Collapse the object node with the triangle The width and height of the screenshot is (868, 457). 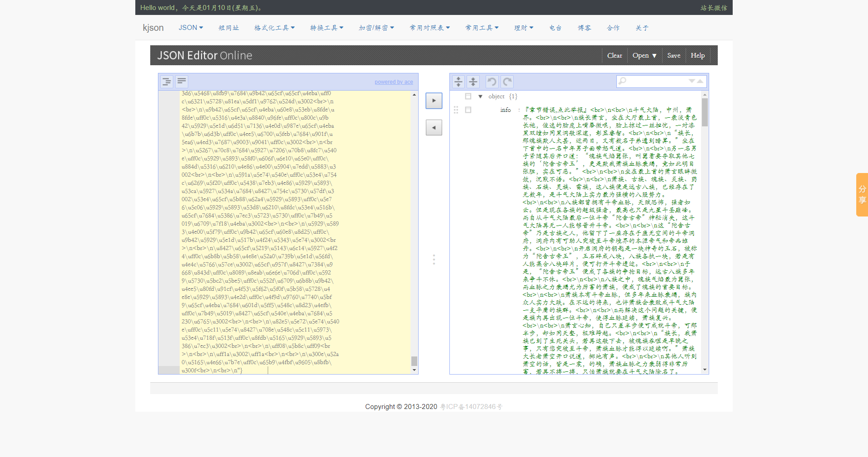(x=481, y=96)
